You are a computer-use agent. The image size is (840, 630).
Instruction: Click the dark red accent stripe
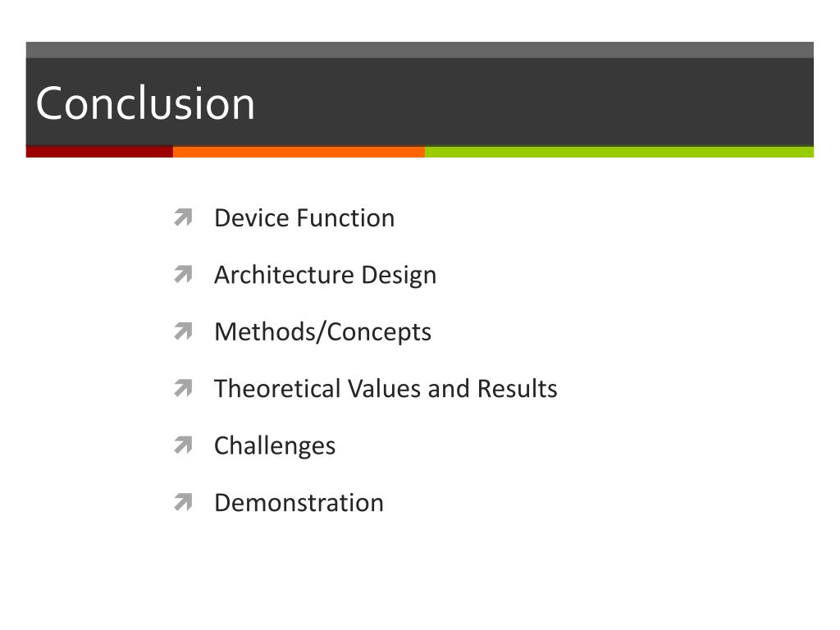point(99,152)
